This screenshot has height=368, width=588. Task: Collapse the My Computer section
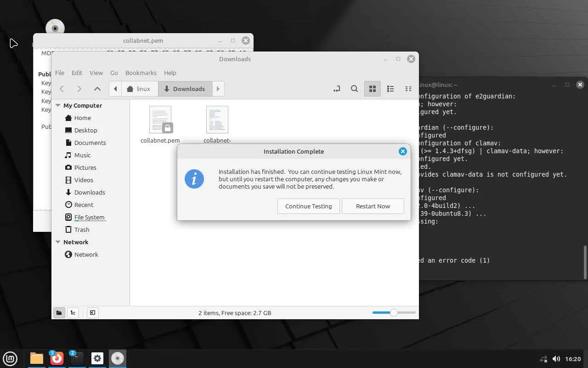58,105
